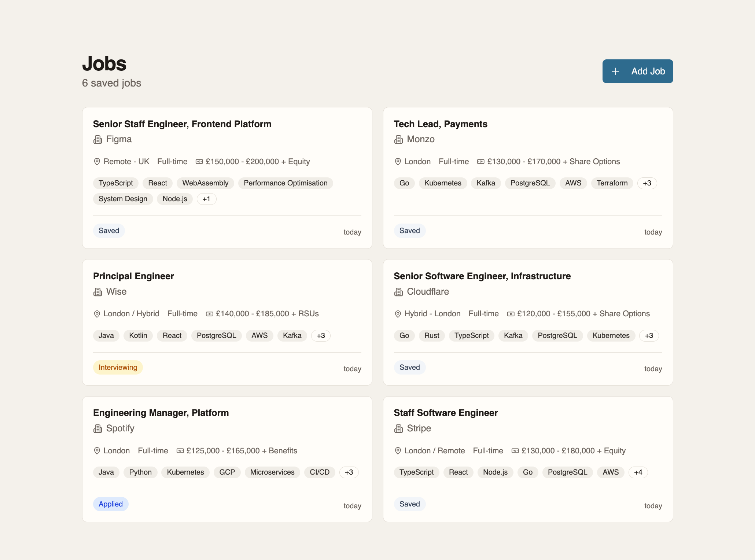Click the Jobs page heading
This screenshot has width=755, height=560.
coord(104,64)
